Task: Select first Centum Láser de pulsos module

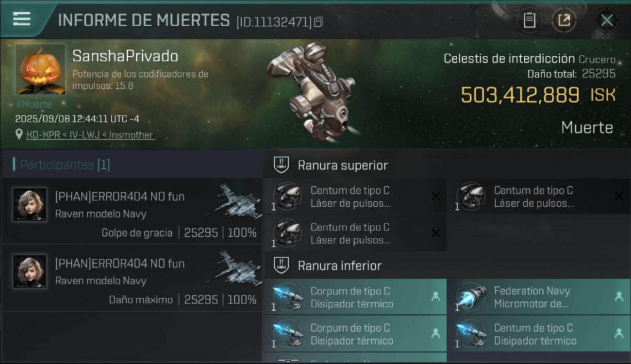Action: (x=356, y=197)
